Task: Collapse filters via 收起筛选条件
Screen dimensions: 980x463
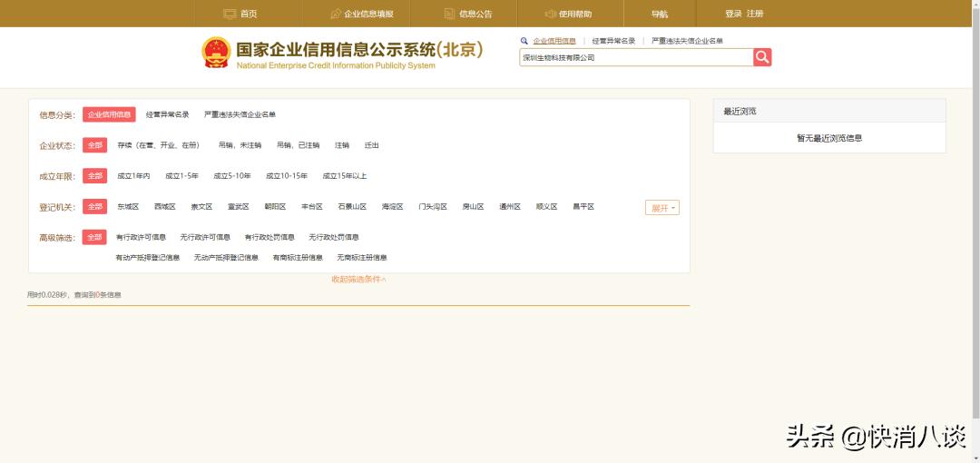Action: point(358,280)
